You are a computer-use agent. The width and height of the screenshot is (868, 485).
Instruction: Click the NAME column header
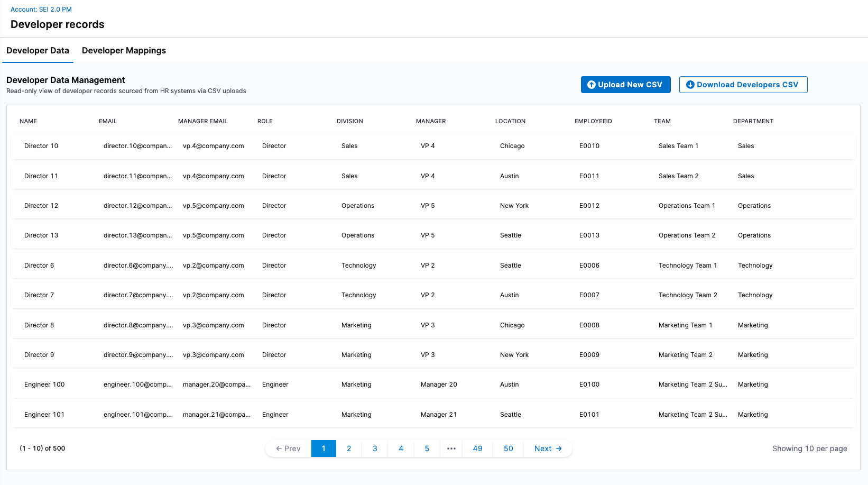tap(29, 121)
